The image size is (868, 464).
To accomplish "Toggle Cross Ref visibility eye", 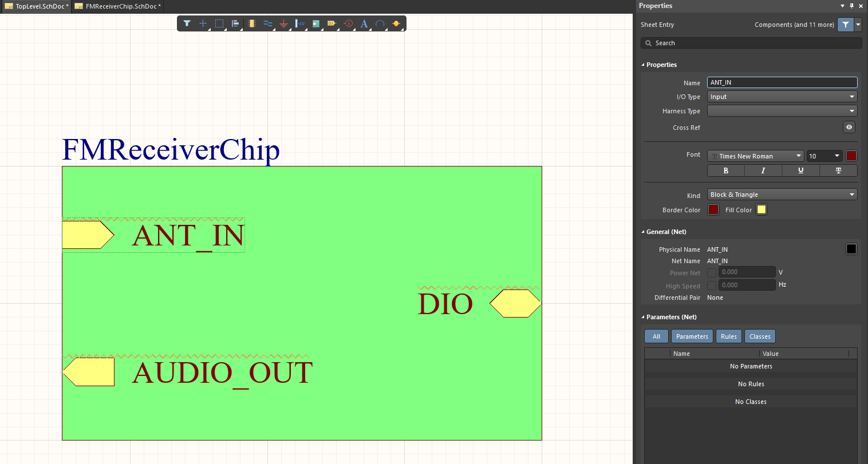I will point(849,127).
